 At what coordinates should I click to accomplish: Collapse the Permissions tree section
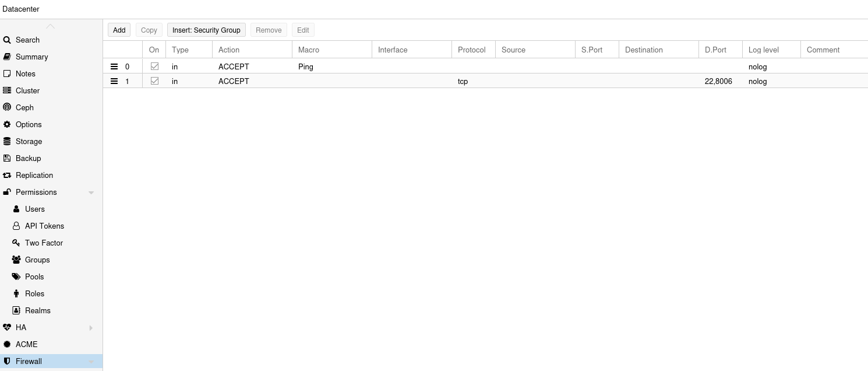(91, 192)
